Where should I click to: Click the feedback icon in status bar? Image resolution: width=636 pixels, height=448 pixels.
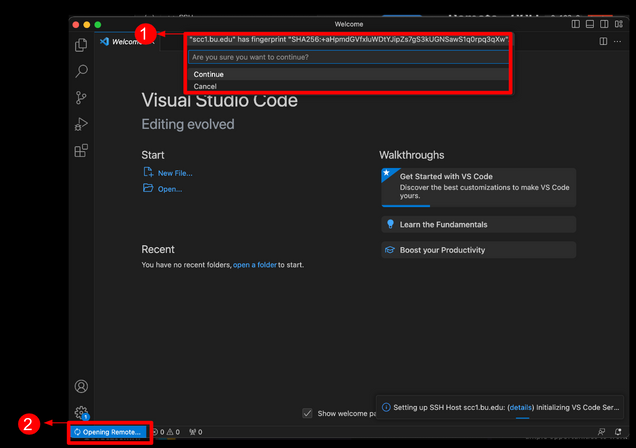(602, 432)
